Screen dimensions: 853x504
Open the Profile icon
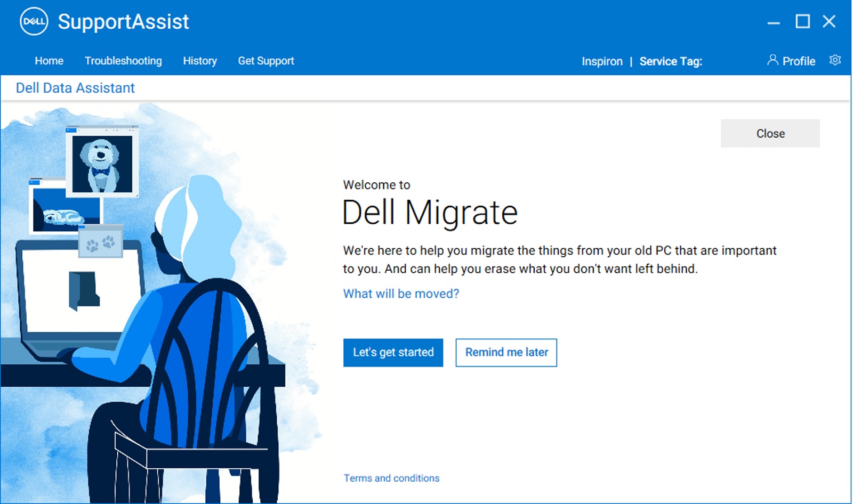(798, 61)
